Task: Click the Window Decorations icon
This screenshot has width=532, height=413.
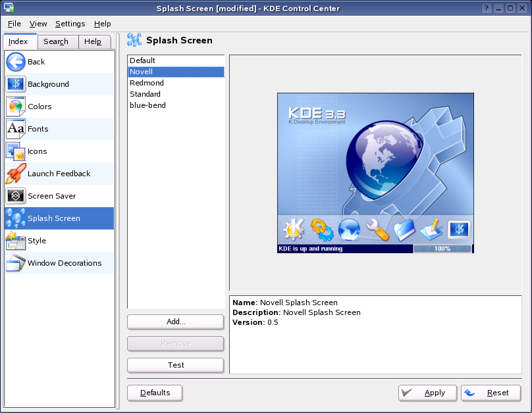Action: click(x=16, y=263)
